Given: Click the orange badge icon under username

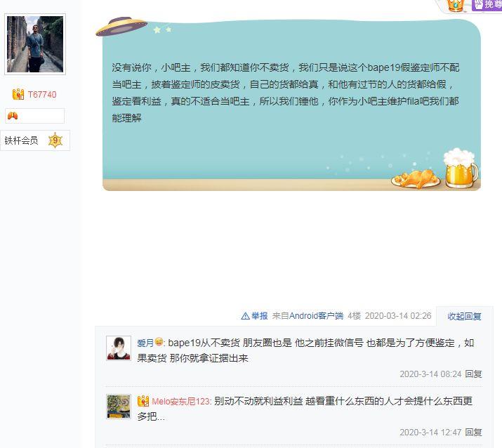Looking at the screenshot, I should point(13,116).
